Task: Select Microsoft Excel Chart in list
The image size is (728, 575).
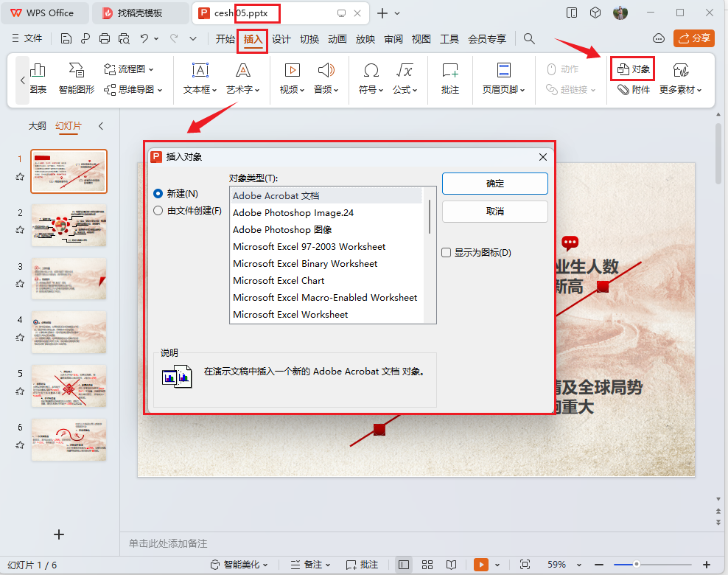Action: [x=326, y=281]
